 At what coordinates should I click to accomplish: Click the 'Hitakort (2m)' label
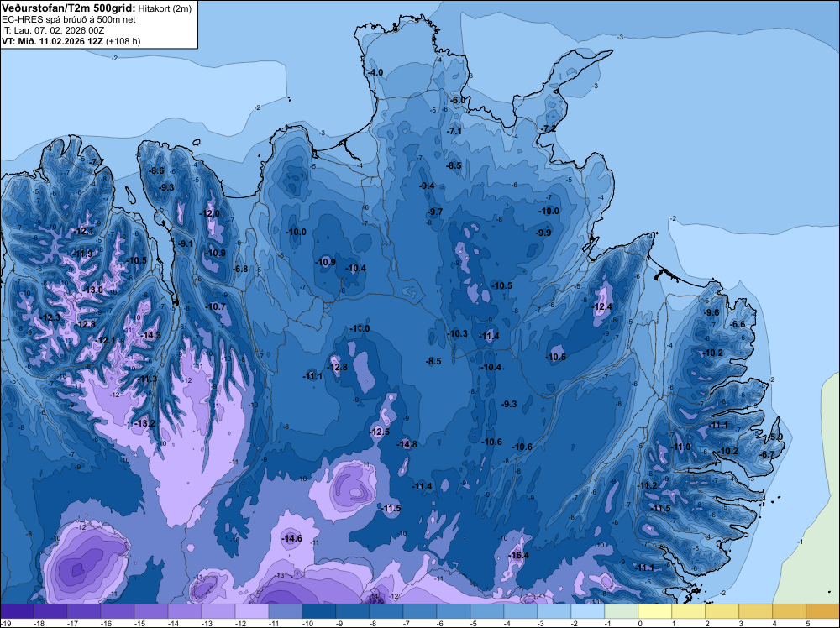coord(165,8)
